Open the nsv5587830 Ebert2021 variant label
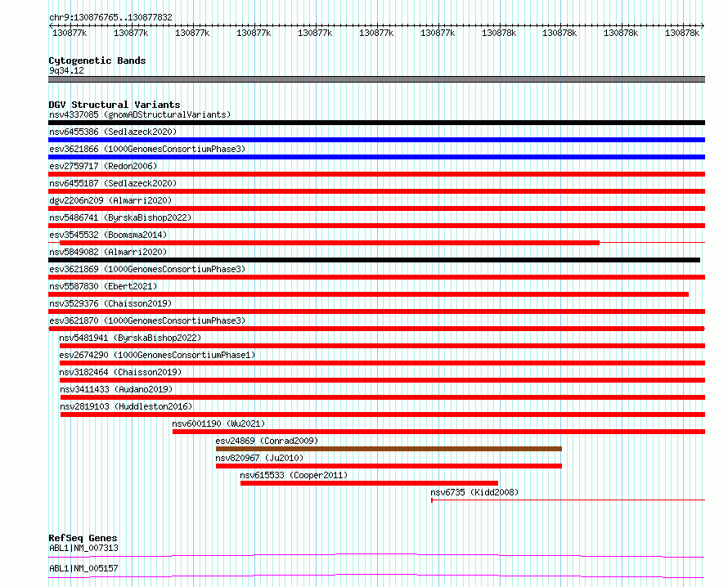728x587 pixels. [103, 286]
